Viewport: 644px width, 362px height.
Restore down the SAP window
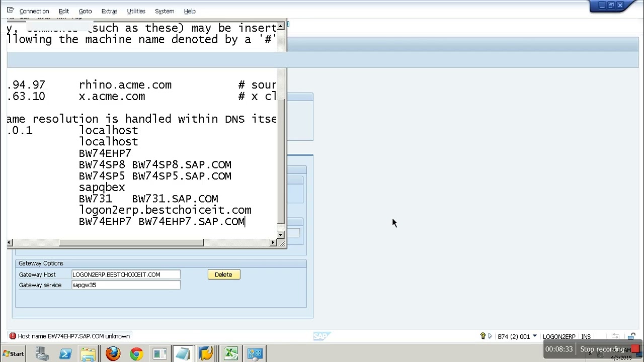611,6
